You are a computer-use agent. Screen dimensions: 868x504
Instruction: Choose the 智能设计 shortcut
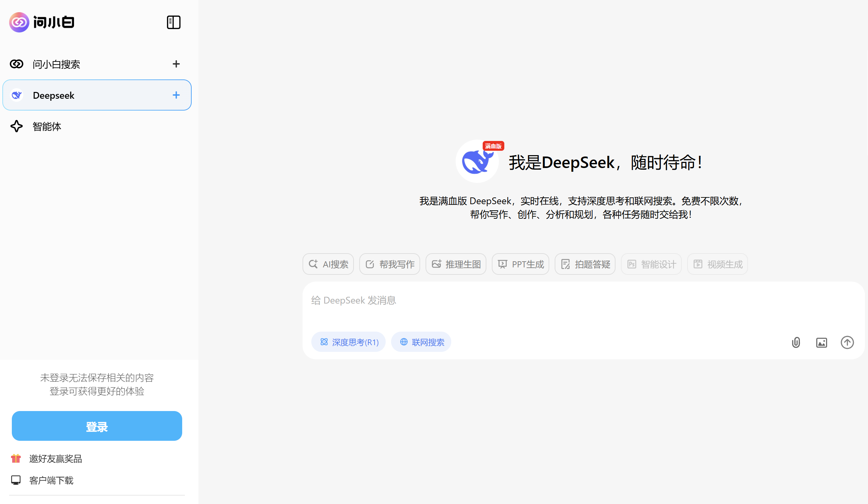[651, 264]
